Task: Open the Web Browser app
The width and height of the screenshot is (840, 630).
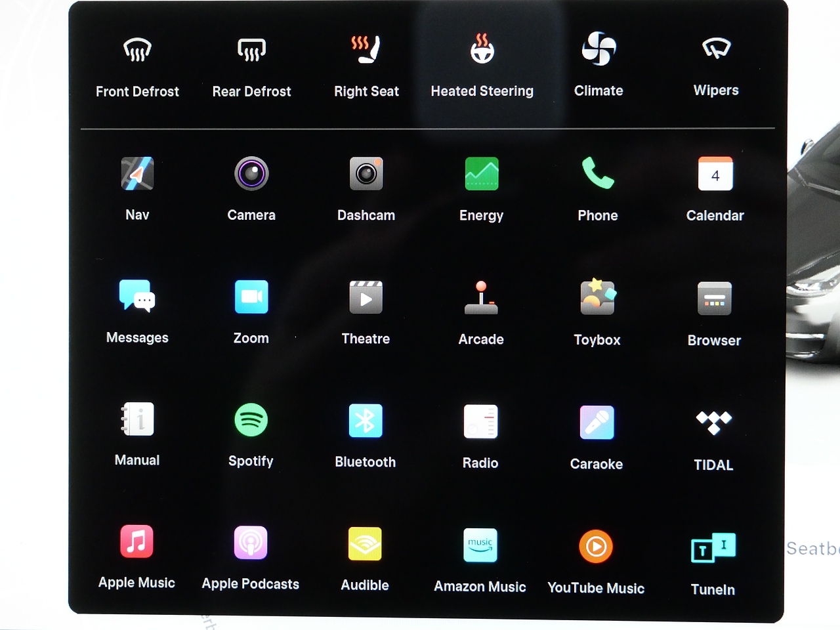Action: [714, 299]
